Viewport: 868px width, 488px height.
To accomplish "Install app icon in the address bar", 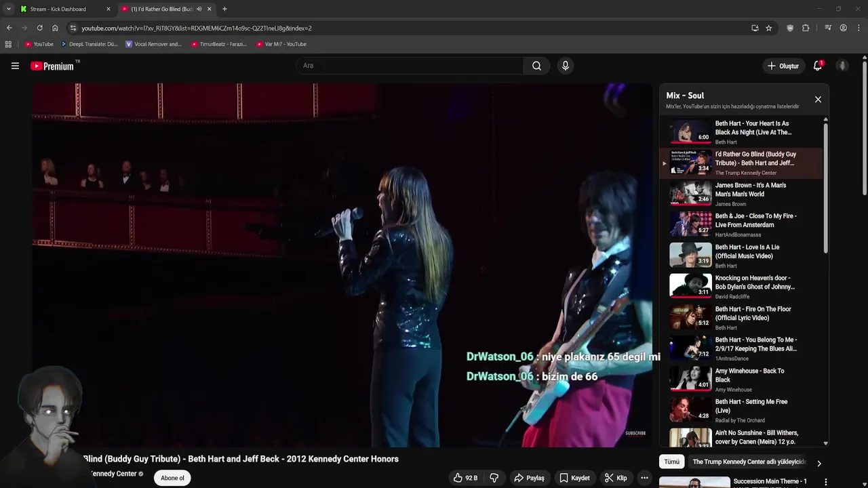I will point(755,28).
